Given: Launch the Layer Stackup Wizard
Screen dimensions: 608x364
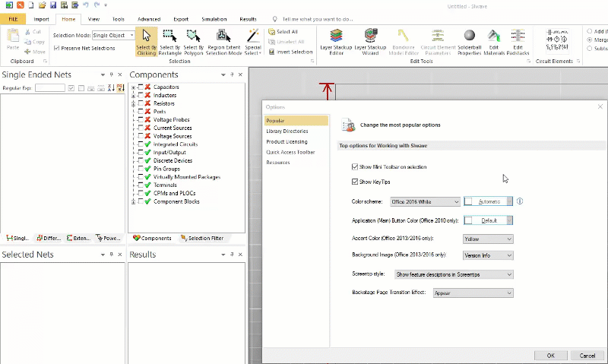Looking at the screenshot, I should tap(370, 43).
